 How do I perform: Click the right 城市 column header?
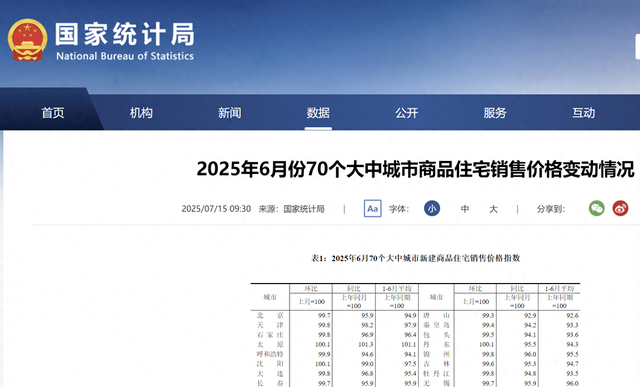[x=436, y=297]
